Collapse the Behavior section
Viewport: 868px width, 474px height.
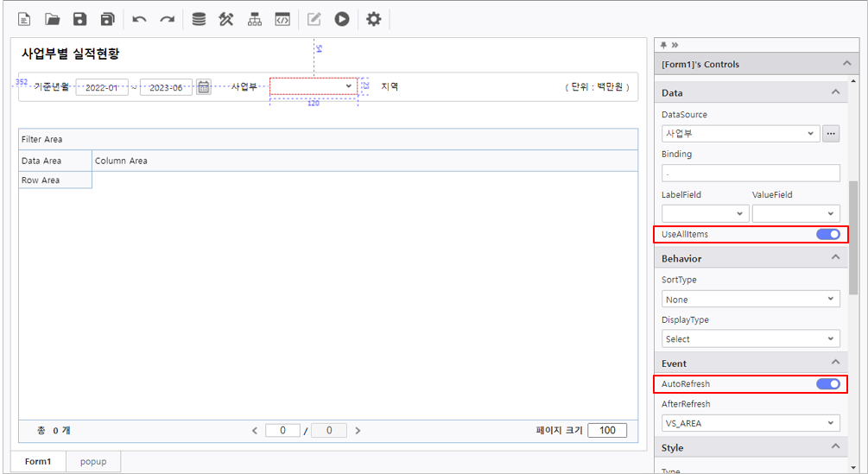tap(834, 258)
